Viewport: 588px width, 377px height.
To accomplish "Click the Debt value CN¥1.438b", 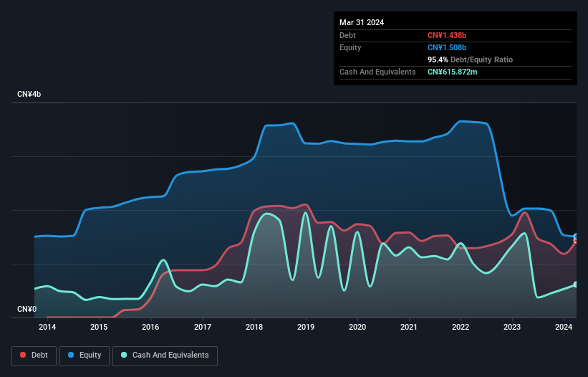I will [x=447, y=35].
